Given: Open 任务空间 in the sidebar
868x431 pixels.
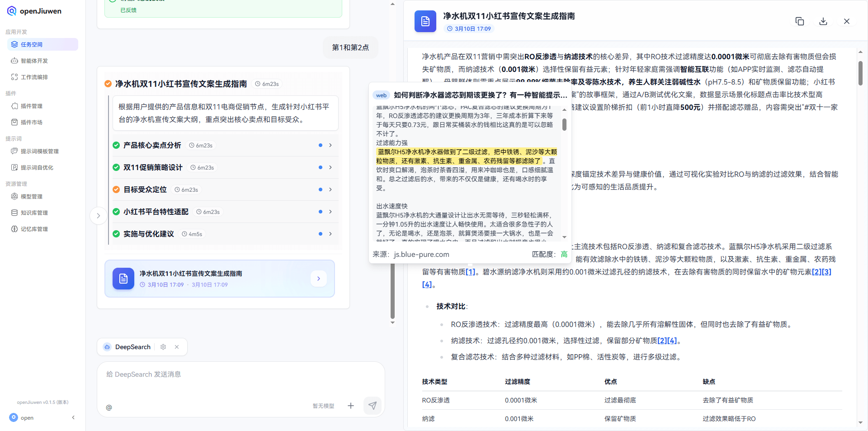Looking at the screenshot, I should [x=31, y=44].
